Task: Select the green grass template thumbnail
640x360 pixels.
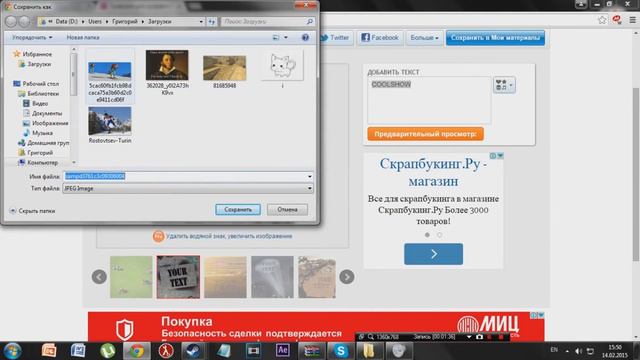Action: coord(131,277)
